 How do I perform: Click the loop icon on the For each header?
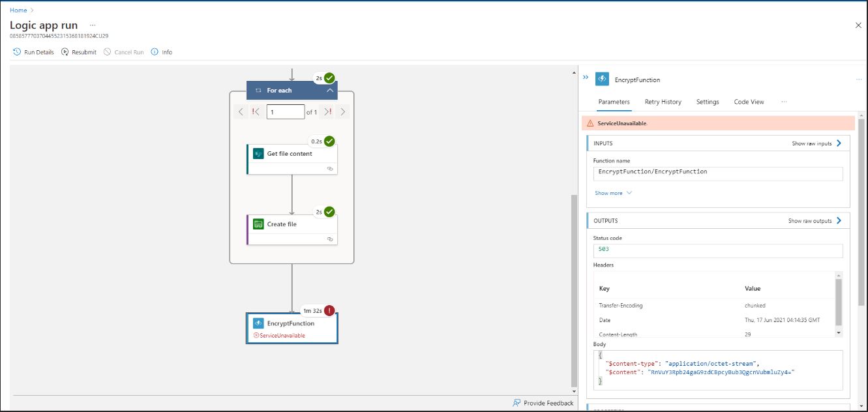click(x=257, y=90)
